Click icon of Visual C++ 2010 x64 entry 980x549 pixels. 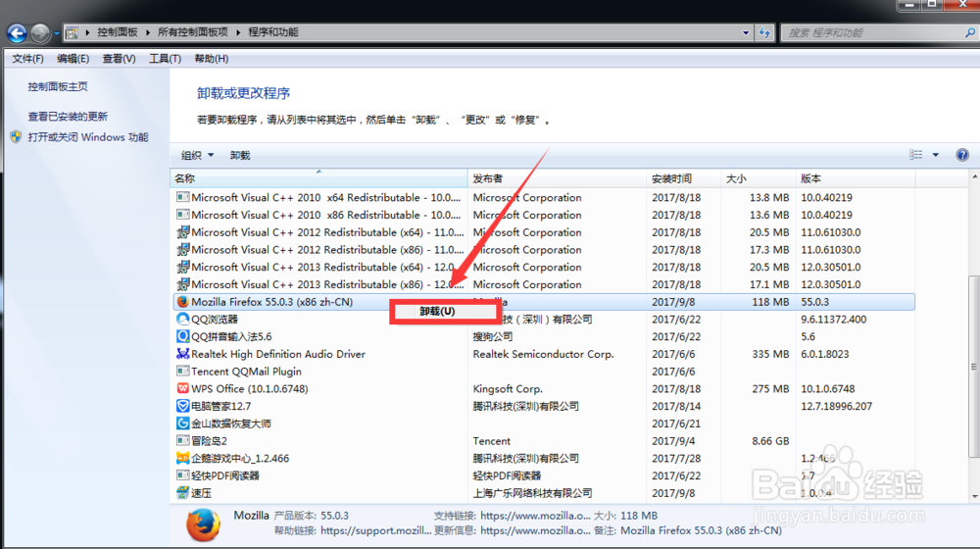pos(182,197)
